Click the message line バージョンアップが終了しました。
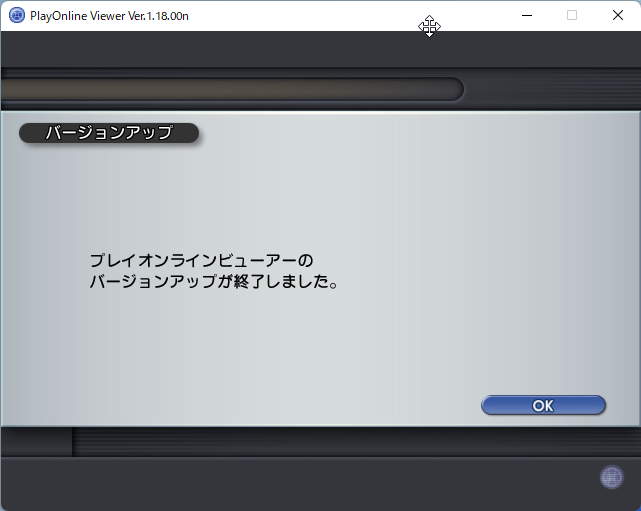The image size is (641, 511). [x=214, y=281]
